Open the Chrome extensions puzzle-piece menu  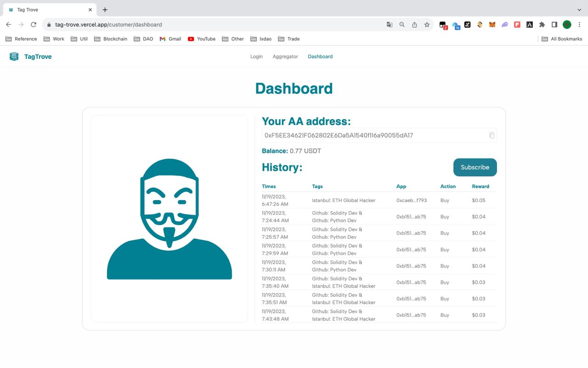coord(542,24)
